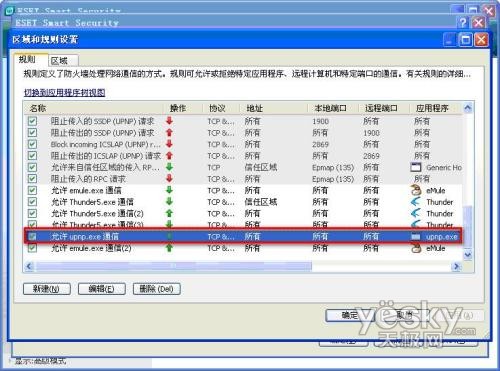The height and width of the screenshot is (371, 500).
Task: Click red up arrow of 阻止传出的 SSDP rule
Action: click(169, 132)
